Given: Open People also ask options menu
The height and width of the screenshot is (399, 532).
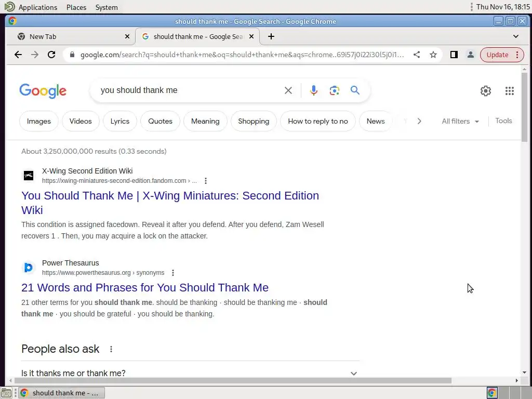Looking at the screenshot, I should [111, 349].
